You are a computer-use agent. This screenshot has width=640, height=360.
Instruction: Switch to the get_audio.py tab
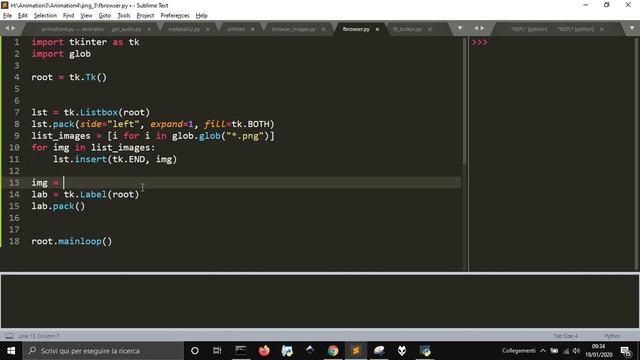coord(126,29)
